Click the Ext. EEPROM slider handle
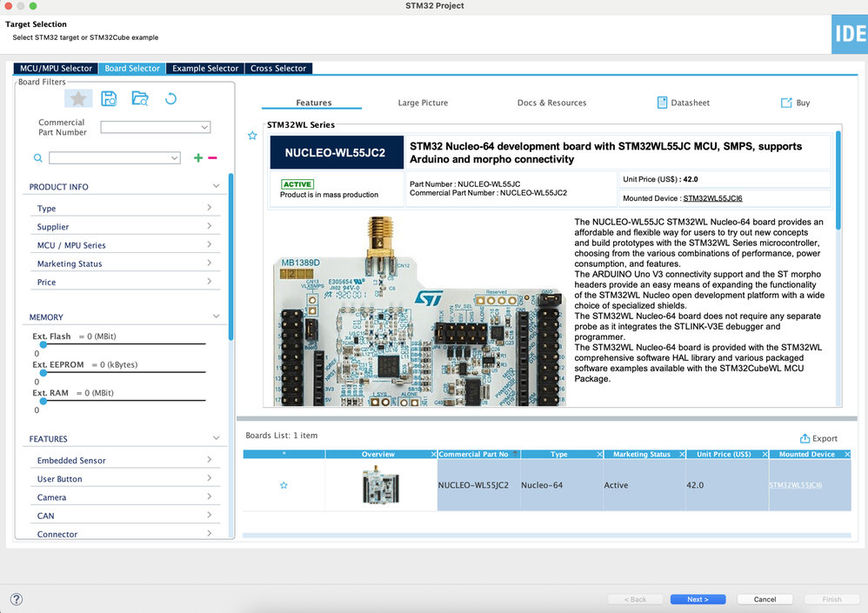The image size is (868, 613). tap(43, 372)
